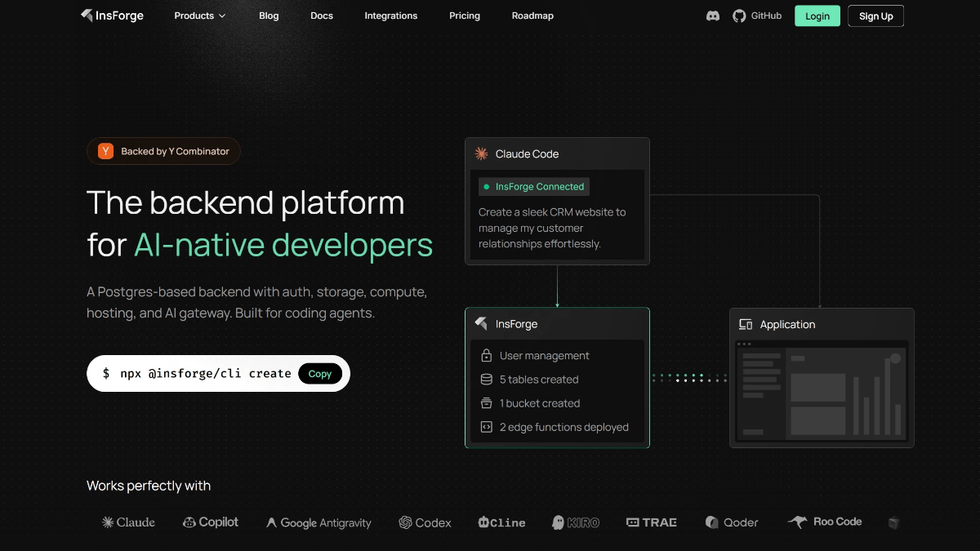Open the Blog page
This screenshot has width=980, height=551.
[269, 16]
